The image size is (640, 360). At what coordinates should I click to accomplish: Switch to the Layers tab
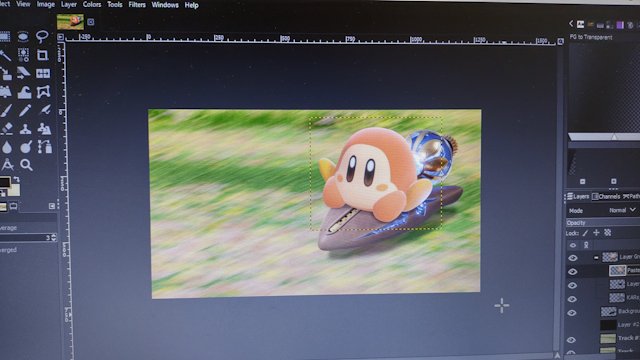(x=578, y=197)
